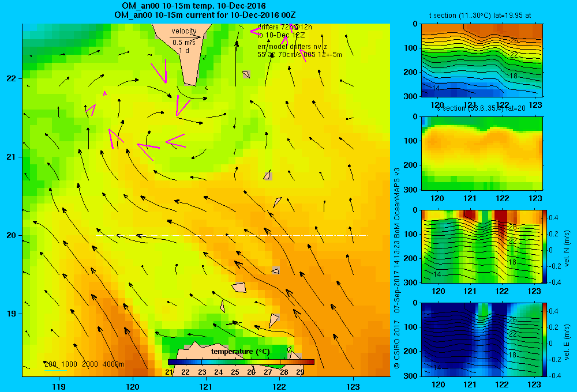Click the '-0.4' bottom tick of vel. E colorbar
Screen dimensions: 577x392
[x=554, y=376]
